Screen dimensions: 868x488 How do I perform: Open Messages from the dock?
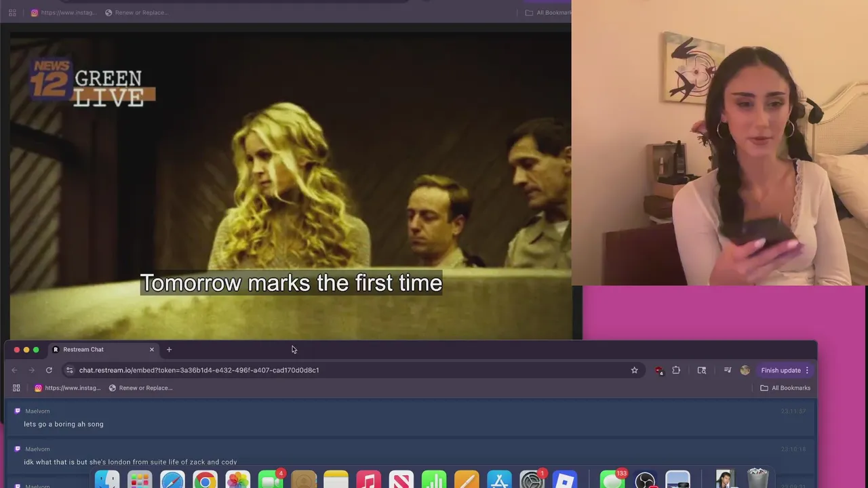612,481
